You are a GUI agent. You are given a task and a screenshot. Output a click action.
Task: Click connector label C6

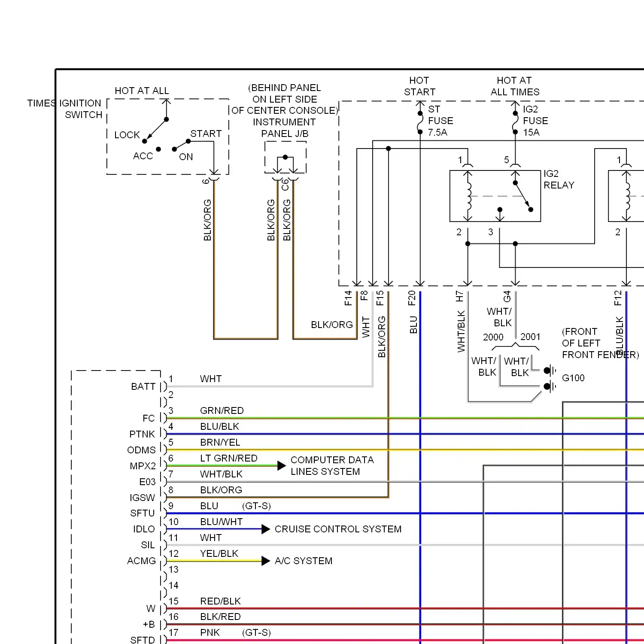(286, 185)
